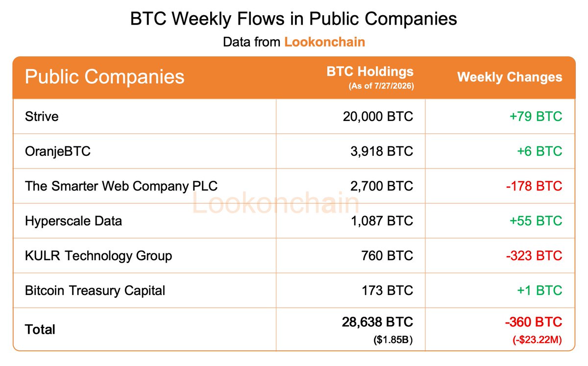
Task: Click the As of 7/27/2026 date note
Action: point(381,86)
